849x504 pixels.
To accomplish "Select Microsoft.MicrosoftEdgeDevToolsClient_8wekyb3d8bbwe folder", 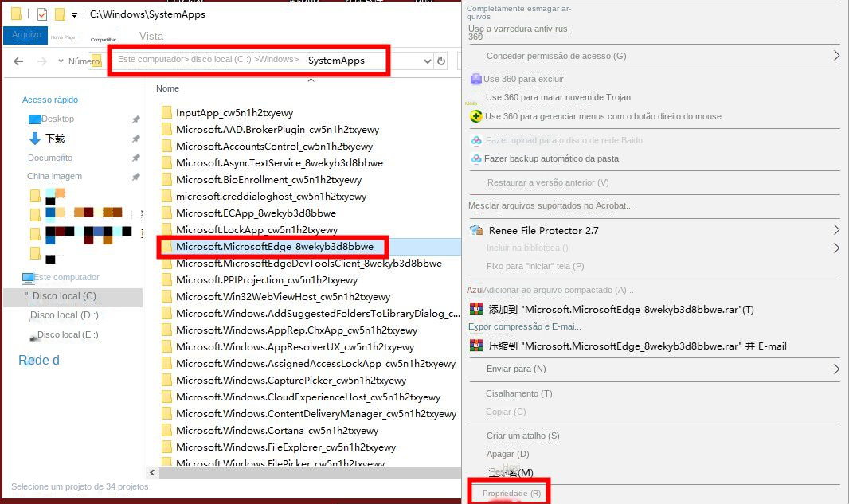I will point(309,264).
